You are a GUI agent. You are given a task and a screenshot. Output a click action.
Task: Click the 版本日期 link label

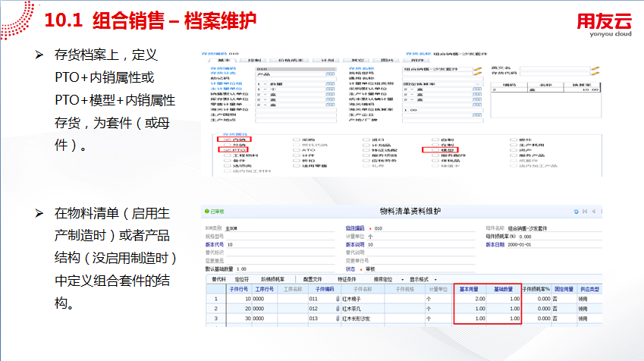coord(495,245)
